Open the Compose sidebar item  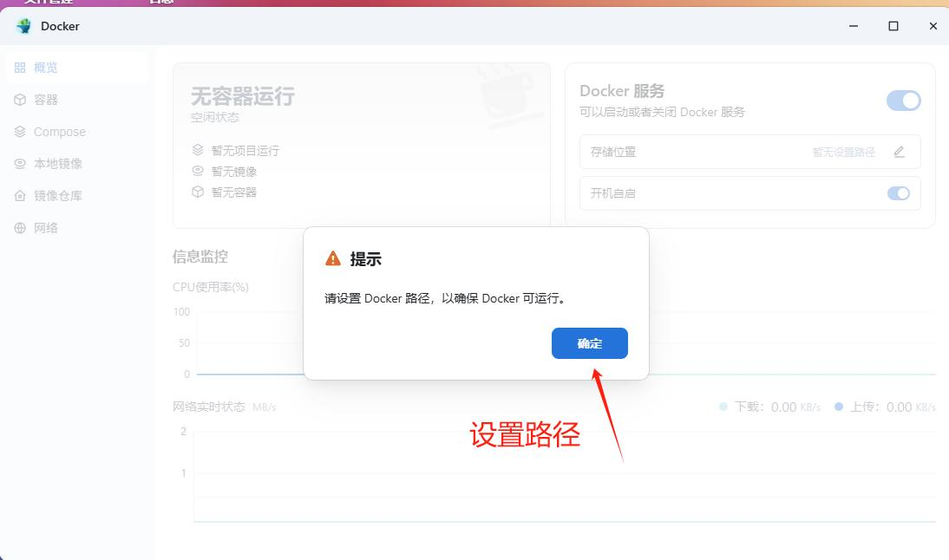point(77,132)
